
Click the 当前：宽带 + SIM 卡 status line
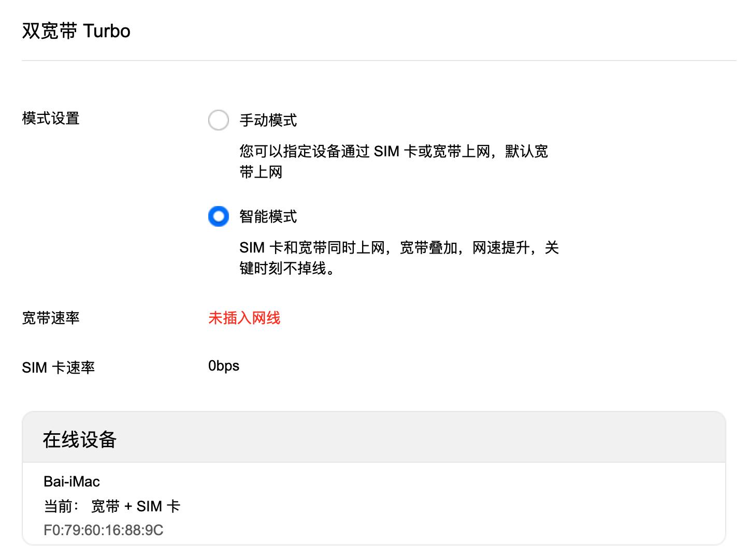coord(112,506)
